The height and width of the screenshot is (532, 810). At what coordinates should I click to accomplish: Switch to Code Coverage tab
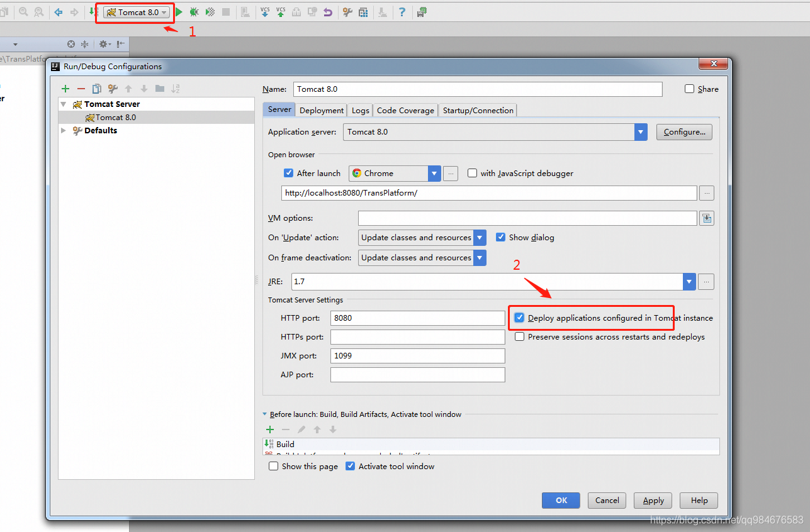pos(405,110)
